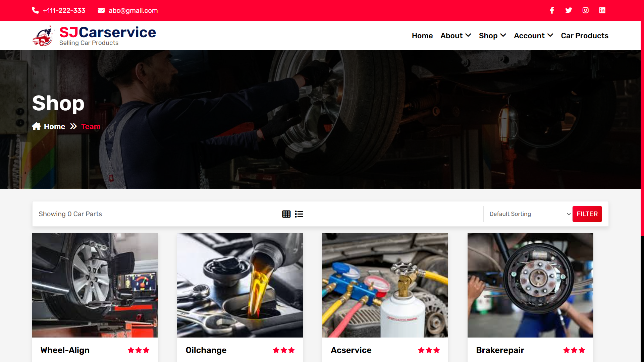Go to Home in navigation bar

[x=422, y=36]
